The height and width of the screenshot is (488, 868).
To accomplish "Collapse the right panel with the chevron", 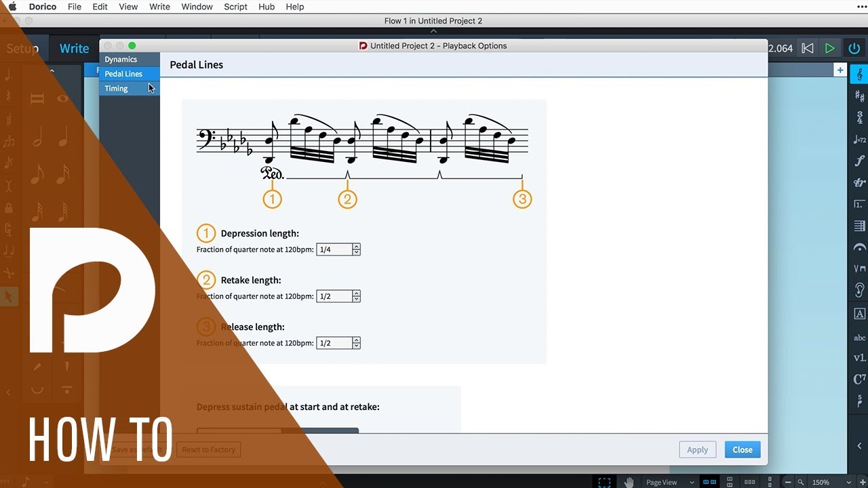I will [x=859, y=445].
